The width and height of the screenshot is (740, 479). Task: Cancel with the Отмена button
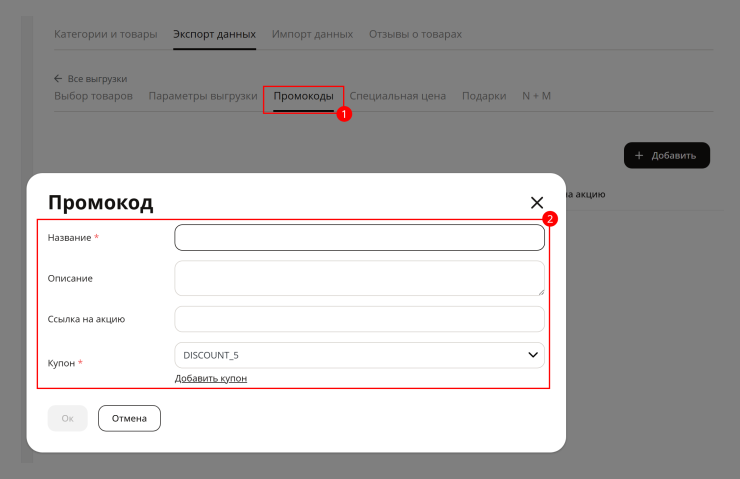click(129, 418)
